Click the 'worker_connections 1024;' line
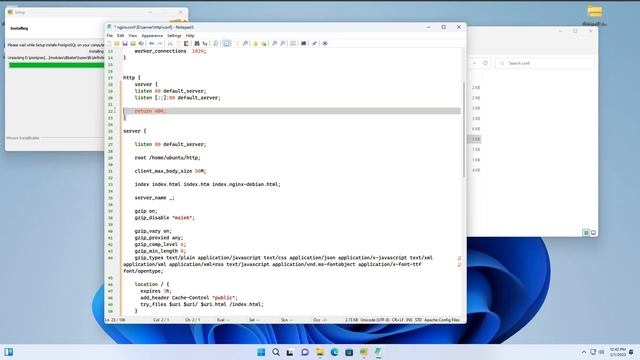This screenshot has height=360, width=640. (x=170, y=51)
